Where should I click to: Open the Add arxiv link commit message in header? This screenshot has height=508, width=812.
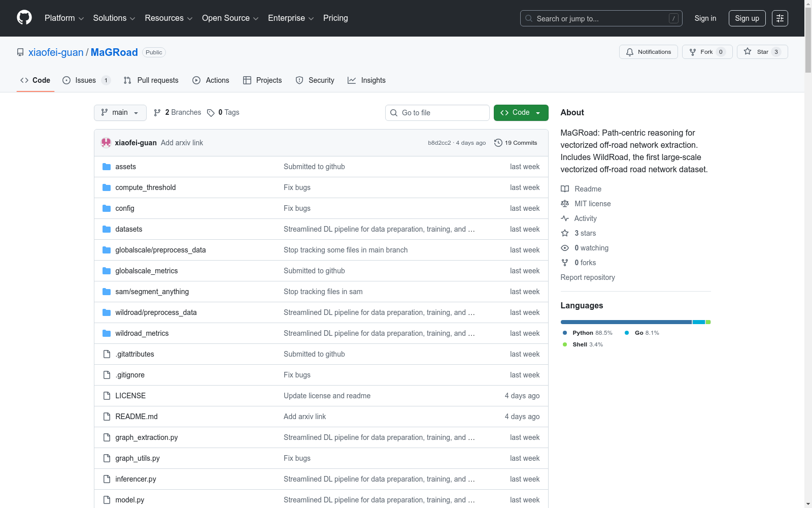click(x=182, y=143)
